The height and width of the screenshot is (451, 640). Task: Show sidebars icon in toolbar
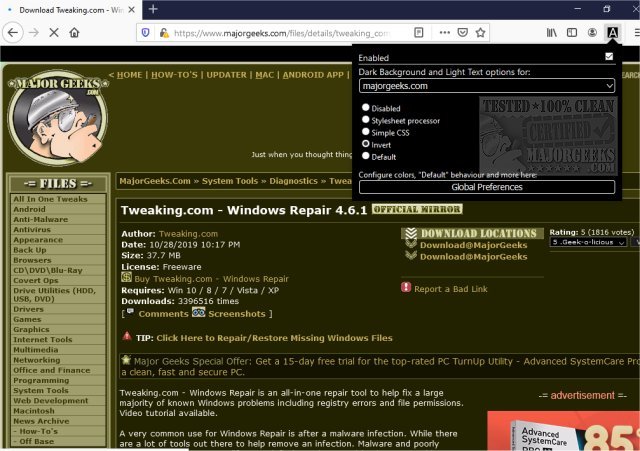[572, 33]
